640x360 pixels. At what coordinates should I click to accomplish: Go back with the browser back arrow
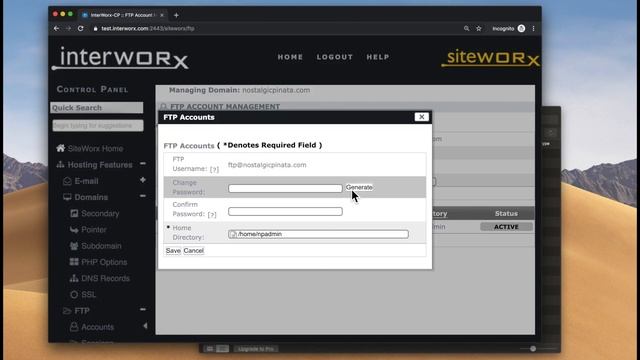pyautogui.click(x=56, y=29)
